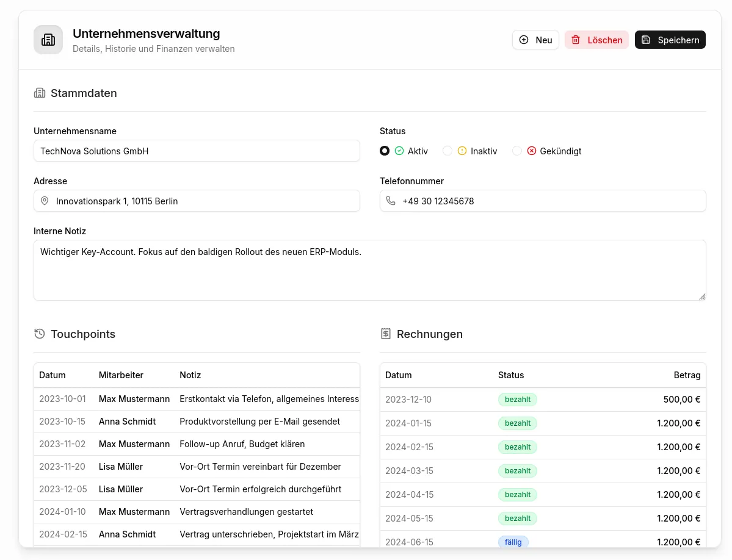Click 'Vor-Ort Termin erfolgreich durchgeführt' note
This screenshot has height=560, width=732.
pyautogui.click(x=260, y=489)
